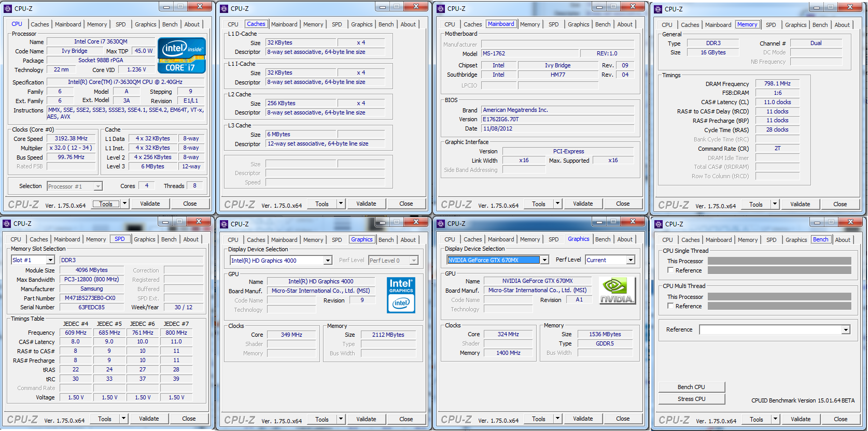Click the Max Bandwidth value PC3-12800 (800 MHz)
The image size is (868, 431).
(x=92, y=279)
